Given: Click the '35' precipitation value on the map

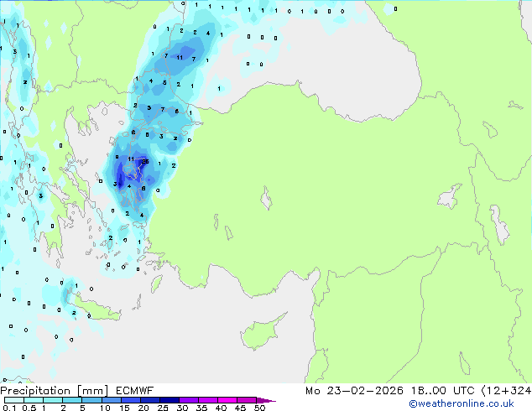Looking at the screenshot, I should coord(145,161).
